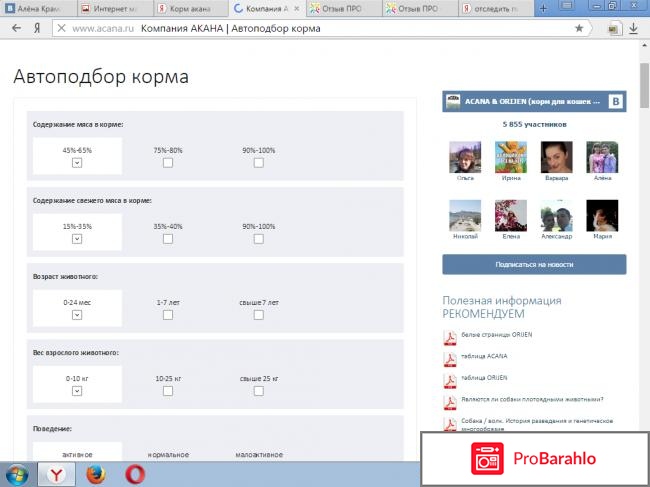
Task: Stop page loading with the X icon
Action: coord(62,28)
